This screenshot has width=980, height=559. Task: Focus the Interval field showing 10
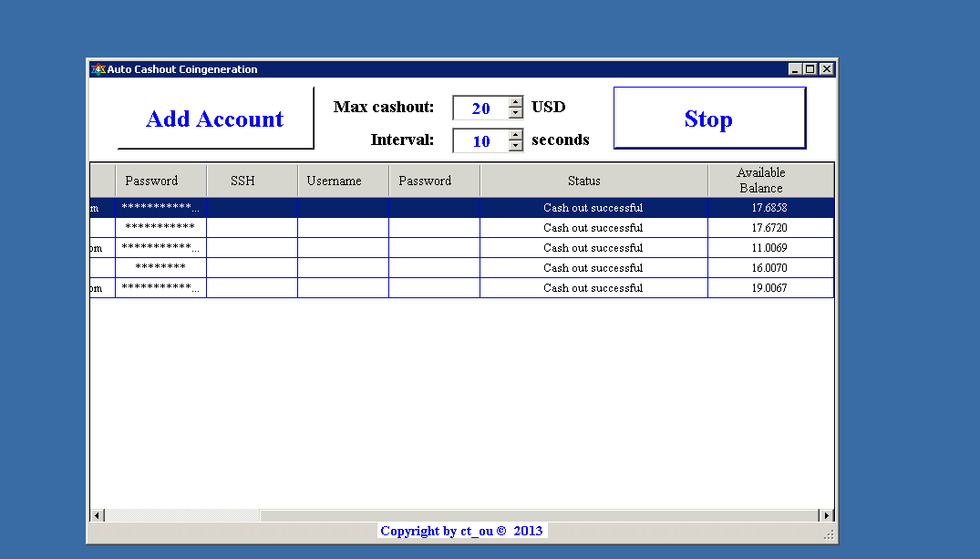(480, 140)
